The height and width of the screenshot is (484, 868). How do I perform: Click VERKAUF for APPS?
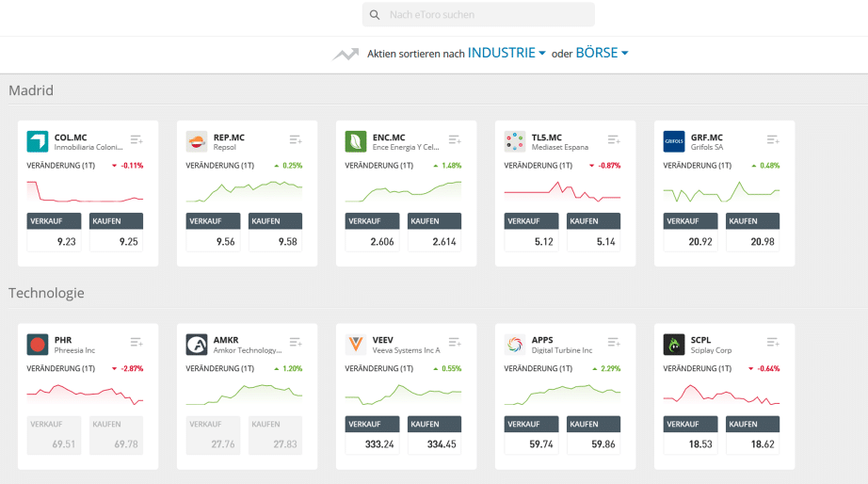click(531, 435)
